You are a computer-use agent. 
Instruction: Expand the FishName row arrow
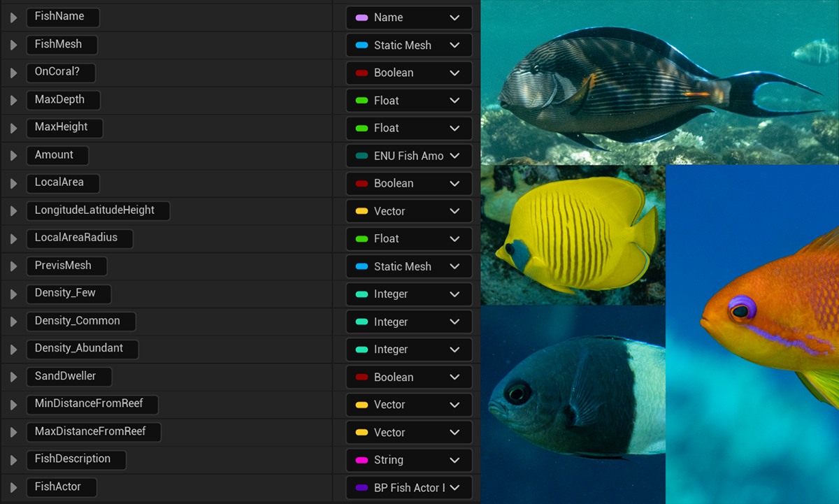(13, 17)
